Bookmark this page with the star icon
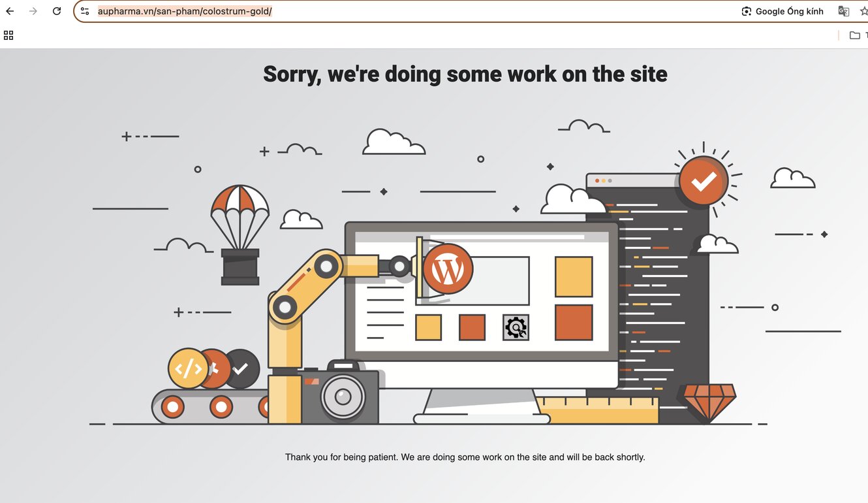 (x=863, y=11)
